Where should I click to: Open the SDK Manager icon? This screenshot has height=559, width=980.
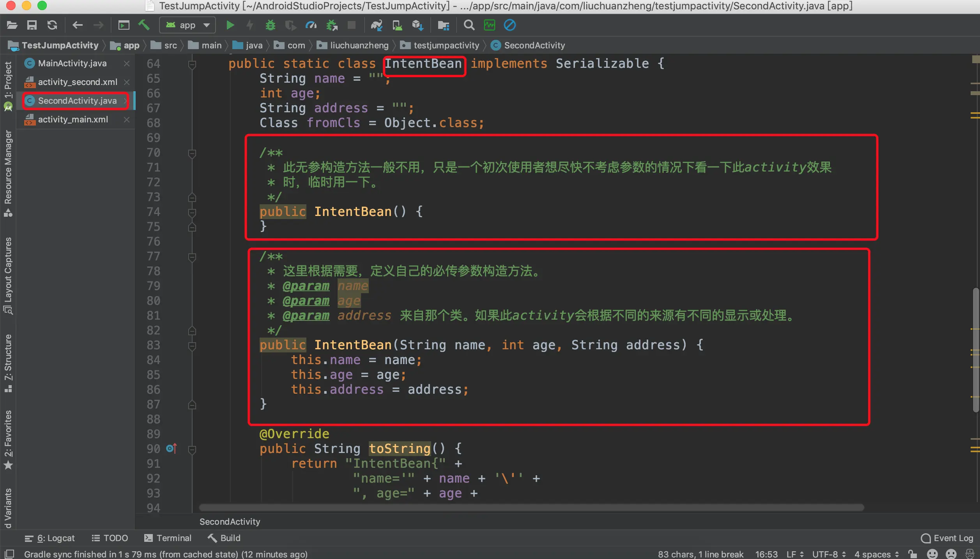[417, 25]
